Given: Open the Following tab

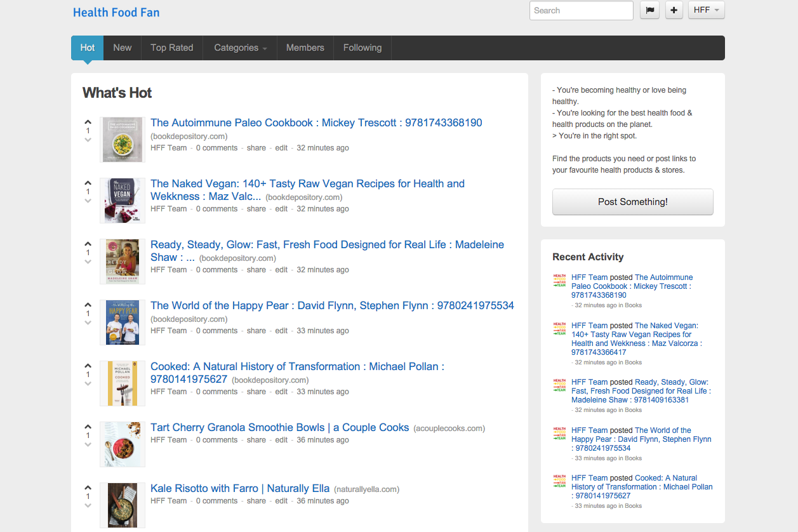Looking at the screenshot, I should coord(362,48).
